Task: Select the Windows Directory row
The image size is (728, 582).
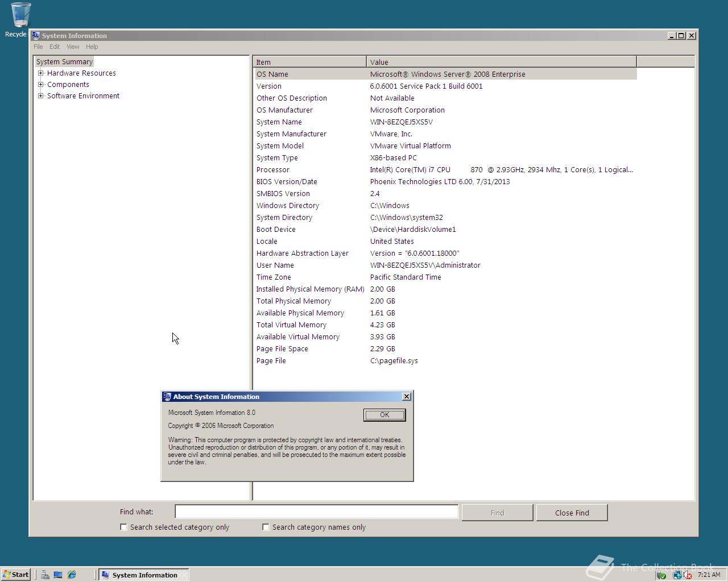Action: pos(445,205)
